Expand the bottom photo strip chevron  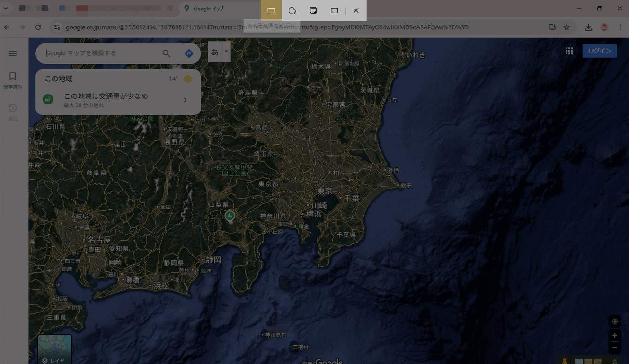[x=615, y=361]
